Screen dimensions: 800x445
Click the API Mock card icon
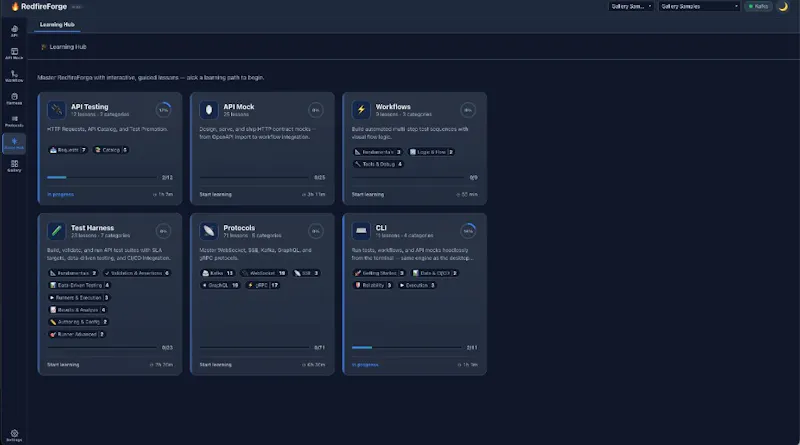(x=209, y=110)
